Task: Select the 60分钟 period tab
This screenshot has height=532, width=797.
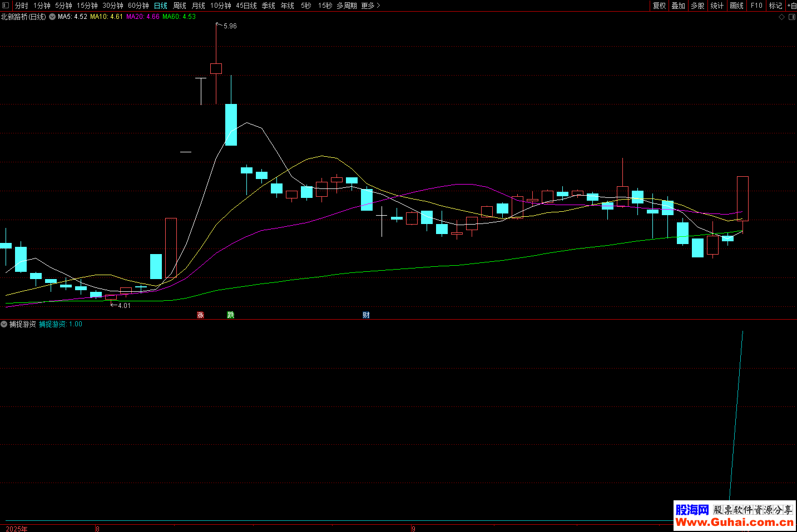Action: coord(138,6)
